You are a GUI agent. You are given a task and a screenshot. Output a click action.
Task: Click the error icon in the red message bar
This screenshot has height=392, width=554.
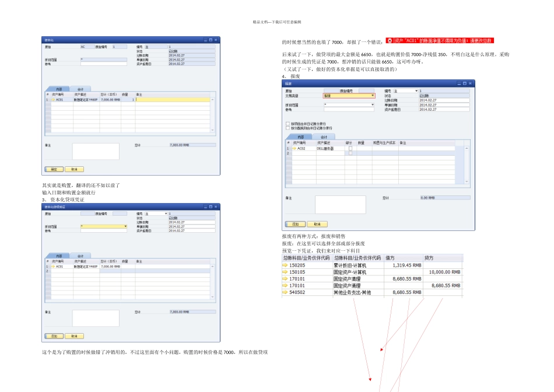[x=390, y=41]
